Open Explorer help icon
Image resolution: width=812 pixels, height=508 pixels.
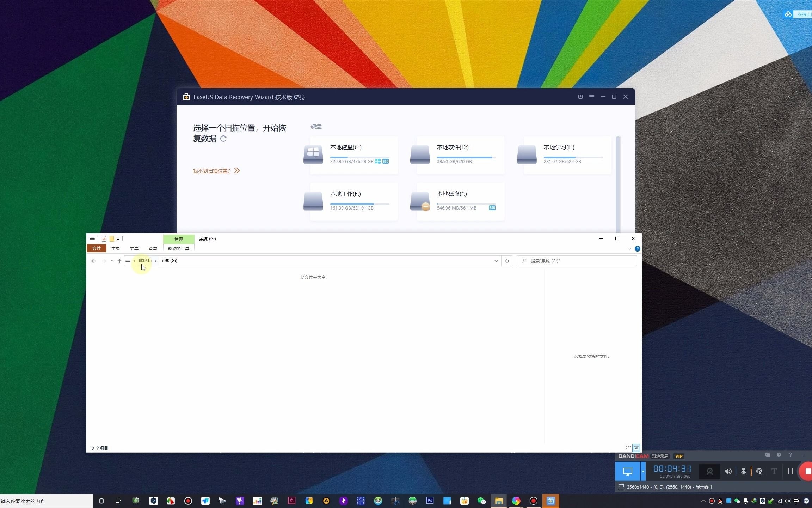(x=638, y=249)
